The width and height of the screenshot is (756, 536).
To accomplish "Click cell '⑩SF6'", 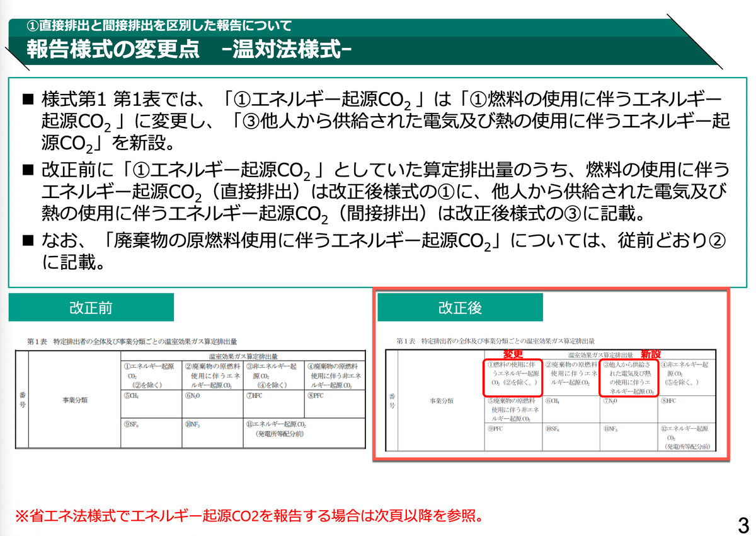I will [x=570, y=438].
